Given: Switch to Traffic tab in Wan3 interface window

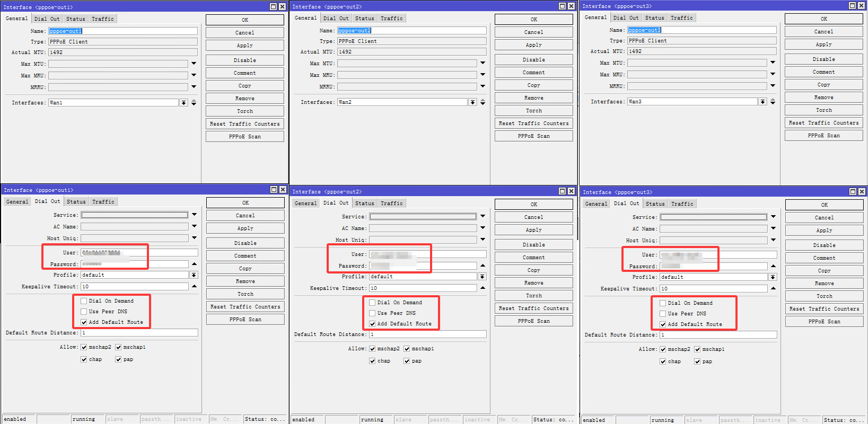Looking at the screenshot, I should [681, 18].
